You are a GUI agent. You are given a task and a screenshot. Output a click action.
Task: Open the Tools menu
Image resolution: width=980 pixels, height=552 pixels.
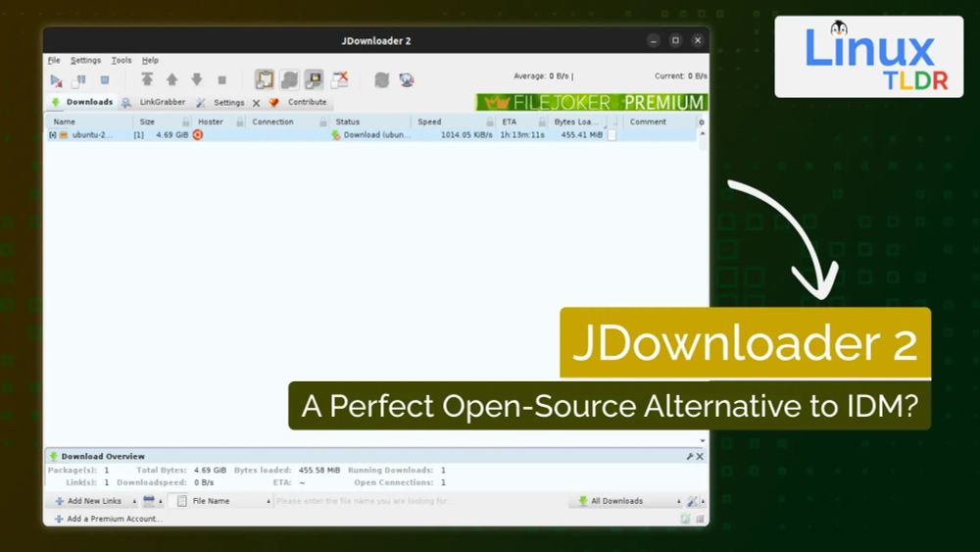[x=122, y=61]
